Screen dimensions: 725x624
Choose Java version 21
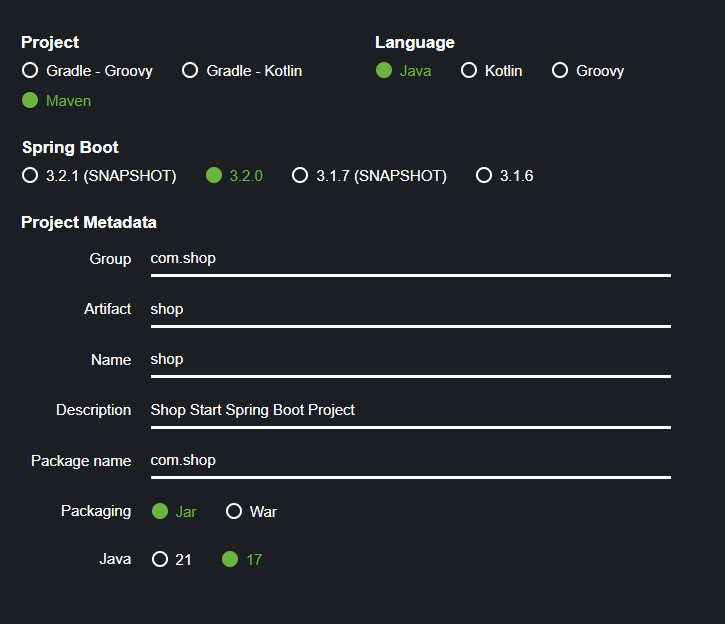tap(160, 560)
